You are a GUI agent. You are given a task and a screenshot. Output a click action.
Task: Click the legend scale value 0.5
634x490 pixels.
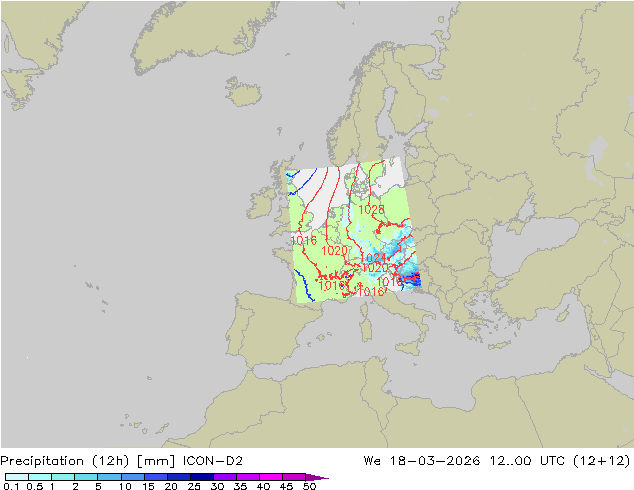[x=35, y=486]
